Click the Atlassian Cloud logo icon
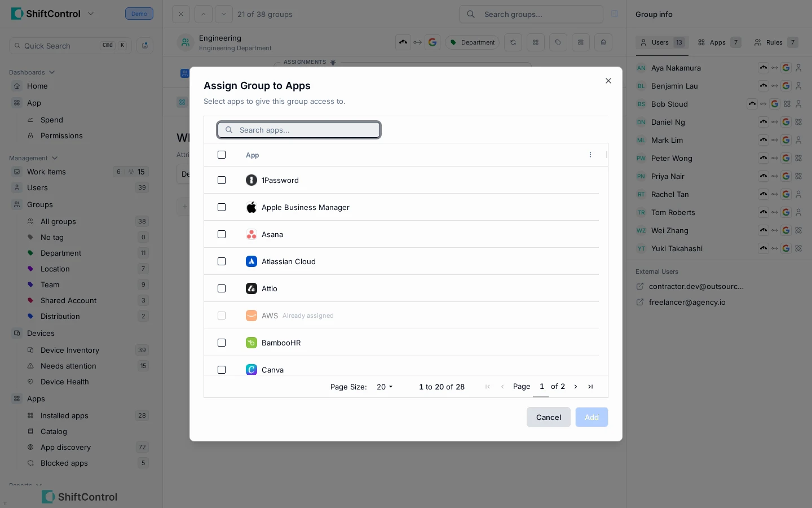This screenshot has height=508, width=812. [251, 261]
